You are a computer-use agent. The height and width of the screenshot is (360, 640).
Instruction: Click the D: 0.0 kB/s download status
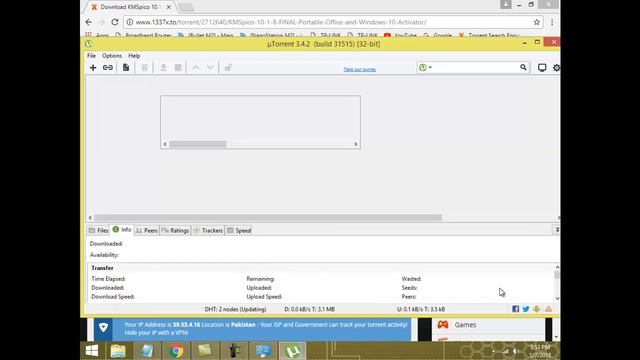(309, 309)
